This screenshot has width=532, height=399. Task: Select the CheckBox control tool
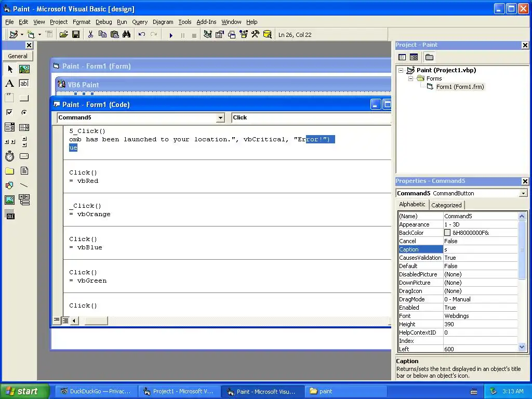10,112
